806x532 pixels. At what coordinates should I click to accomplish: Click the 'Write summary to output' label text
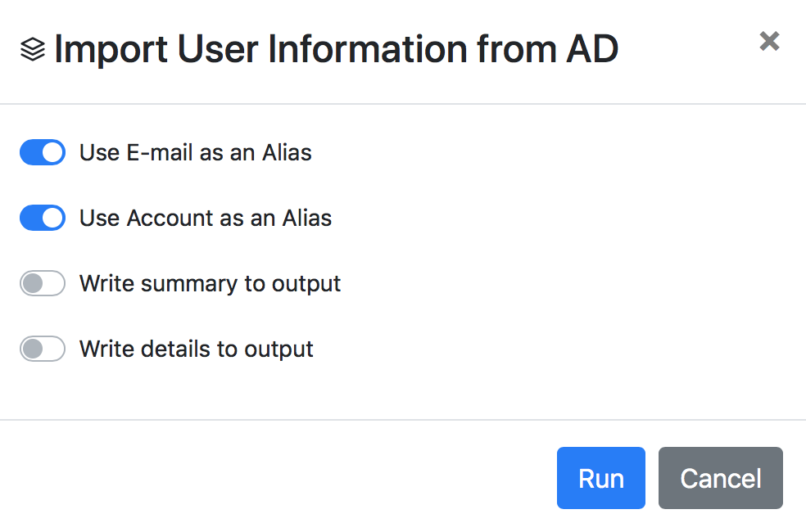click(x=210, y=284)
